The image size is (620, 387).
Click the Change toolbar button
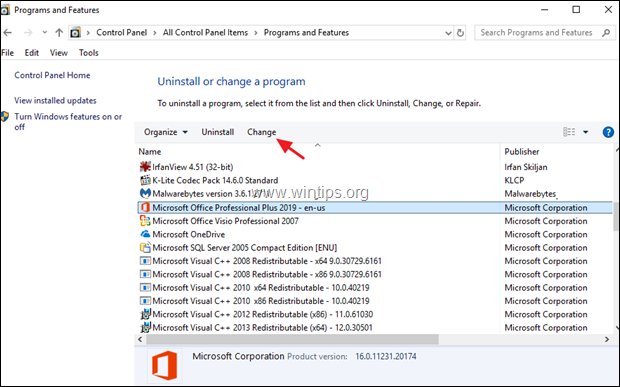[262, 132]
